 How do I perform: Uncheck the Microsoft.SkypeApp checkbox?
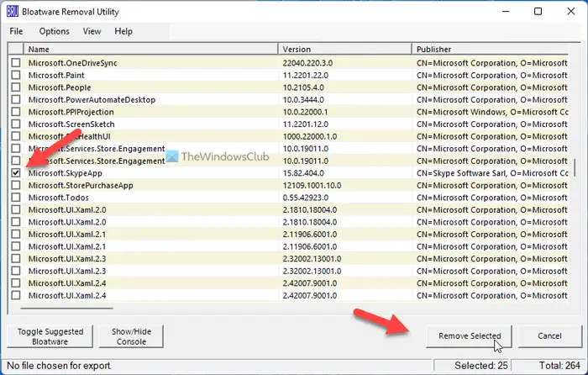point(16,173)
